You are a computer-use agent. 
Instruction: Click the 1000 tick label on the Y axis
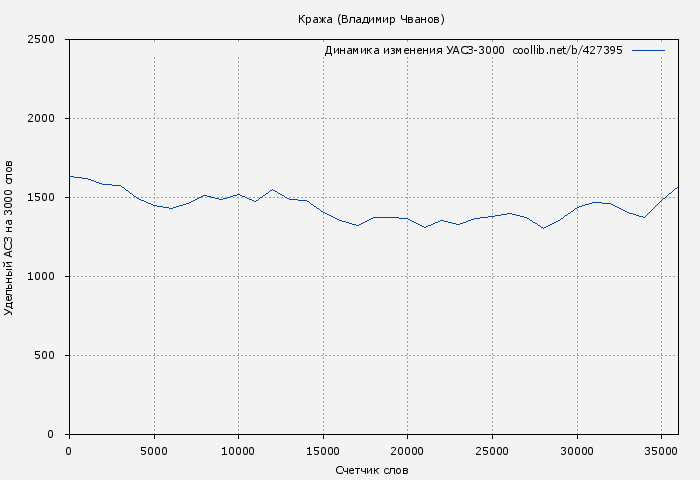click(47, 277)
